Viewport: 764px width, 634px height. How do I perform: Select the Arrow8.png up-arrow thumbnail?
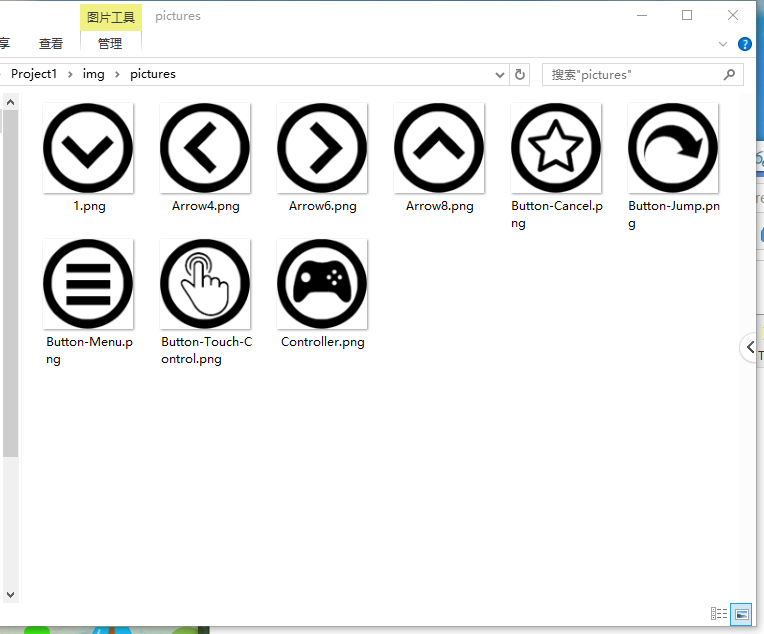tap(439, 148)
